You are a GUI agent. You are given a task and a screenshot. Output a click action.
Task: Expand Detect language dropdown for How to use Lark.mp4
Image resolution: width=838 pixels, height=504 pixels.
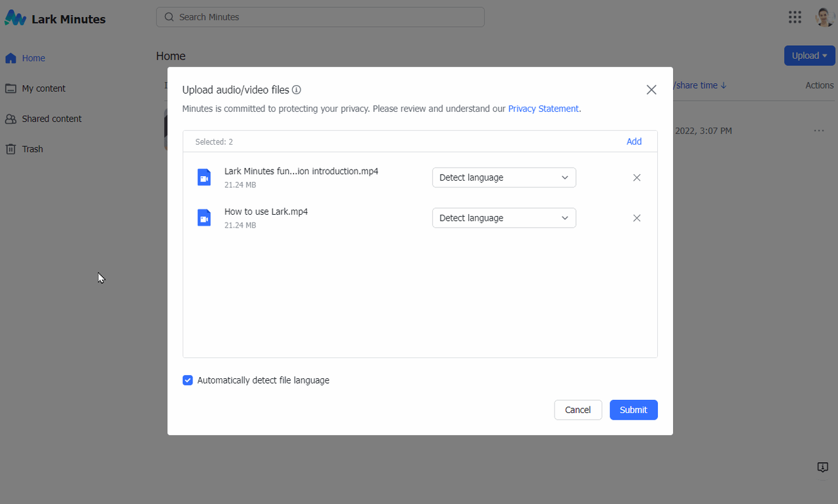click(x=503, y=218)
